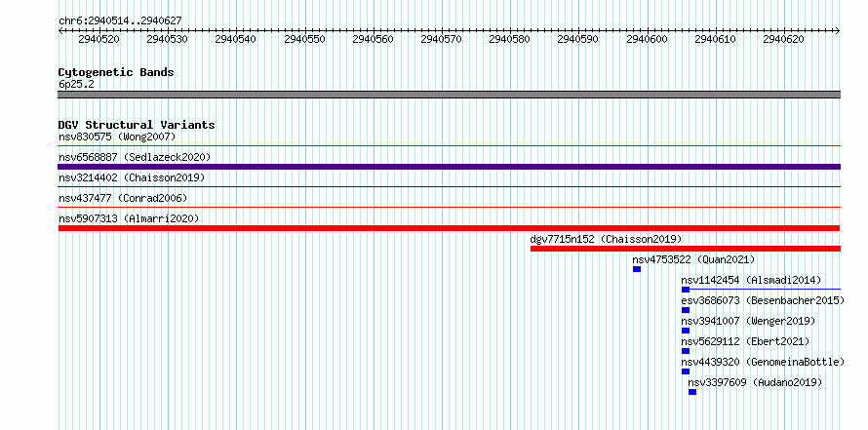
Task: Open nsv3214402 (Chaisson2019) variant label
Action: (132, 177)
